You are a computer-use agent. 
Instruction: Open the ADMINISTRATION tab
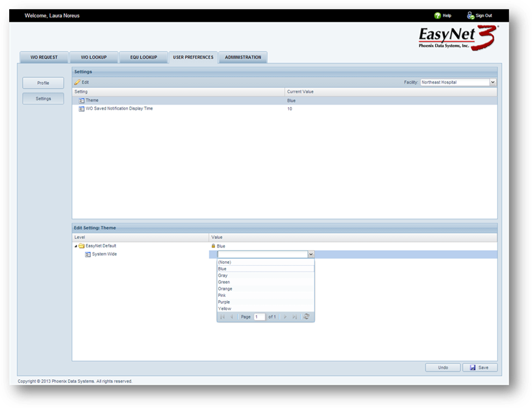click(x=242, y=57)
